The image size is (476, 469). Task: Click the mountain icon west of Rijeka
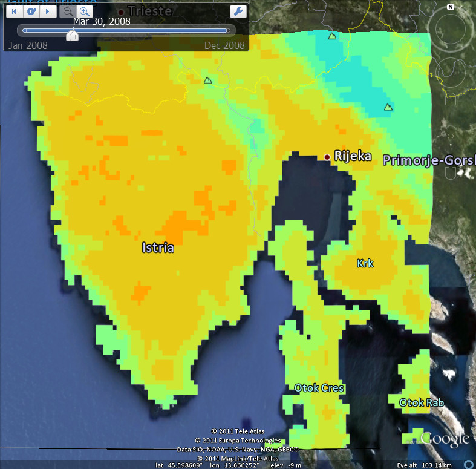point(207,80)
